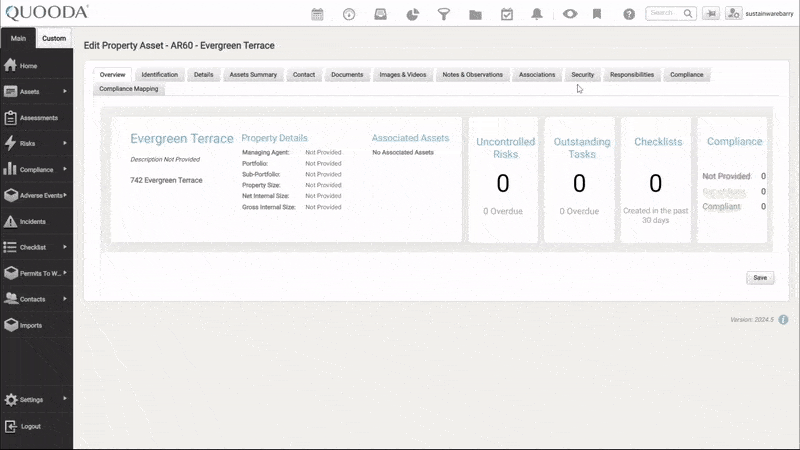Open the Associations tab
The width and height of the screenshot is (800, 450).
tap(537, 74)
